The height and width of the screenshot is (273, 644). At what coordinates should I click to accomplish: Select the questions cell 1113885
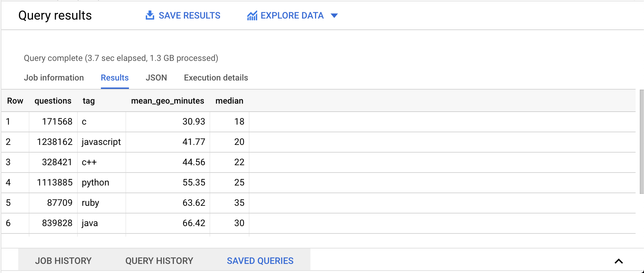coord(53,183)
